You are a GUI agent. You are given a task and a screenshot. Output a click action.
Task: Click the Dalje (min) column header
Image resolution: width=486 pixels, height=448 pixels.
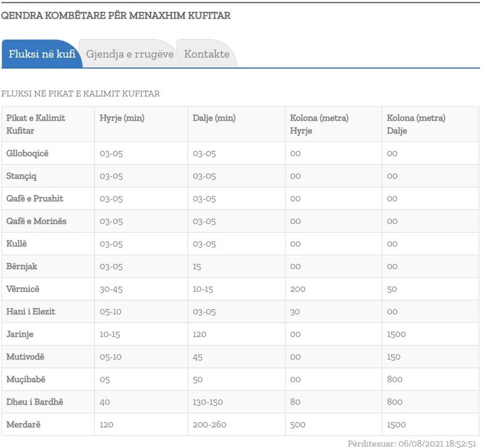214,118
